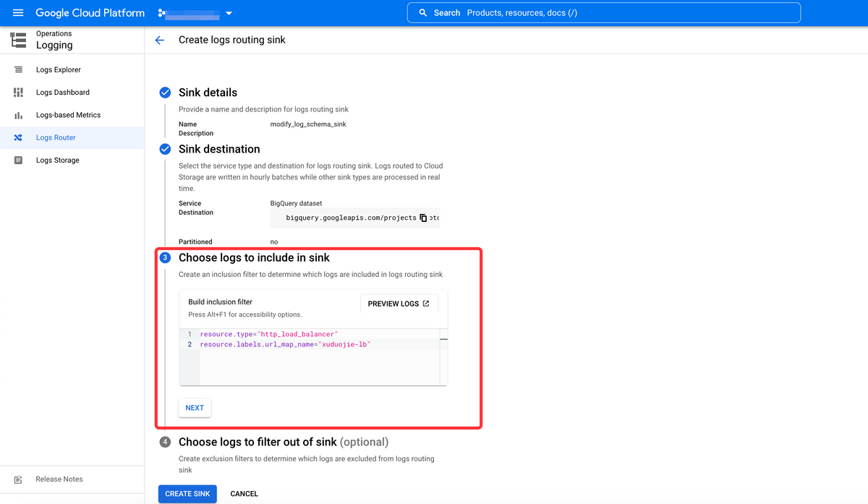868x504 pixels.
Task: Click the Release Notes document icon
Action: [x=18, y=479]
